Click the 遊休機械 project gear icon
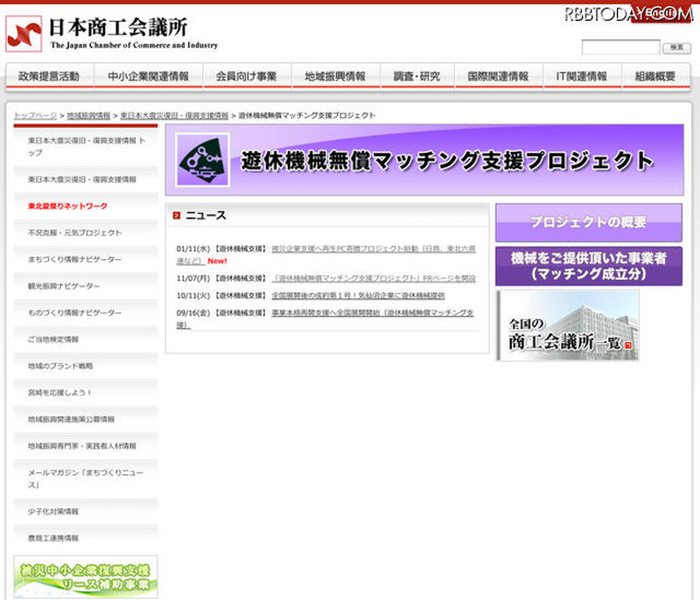This screenshot has width=700, height=600. point(202,160)
